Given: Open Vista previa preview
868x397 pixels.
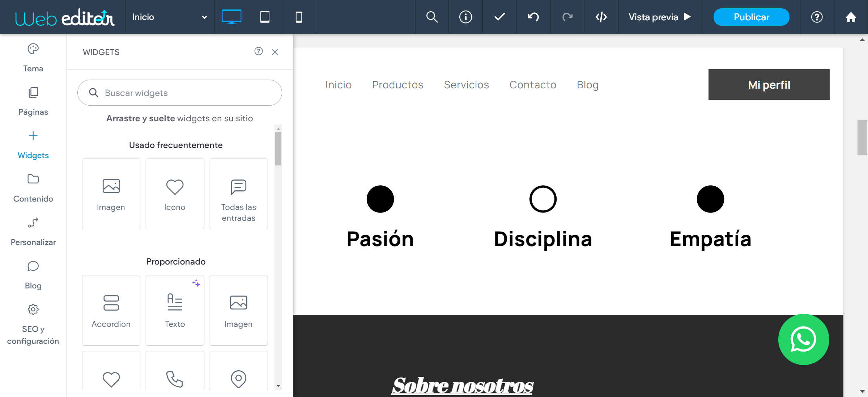Looking at the screenshot, I should click(660, 17).
